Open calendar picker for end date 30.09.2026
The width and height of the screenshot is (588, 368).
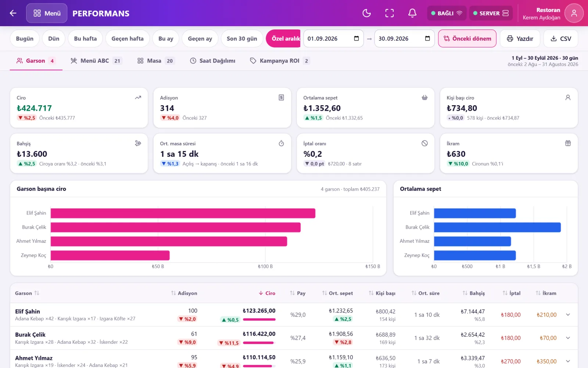coord(427,39)
